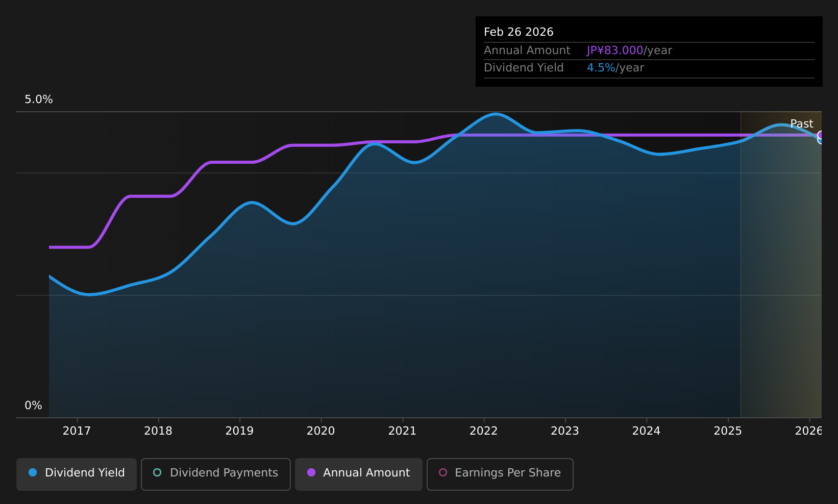Screen dimensions: 838x504
Task: Click the 2019 x-axis label
Action: [x=239, y=431]
